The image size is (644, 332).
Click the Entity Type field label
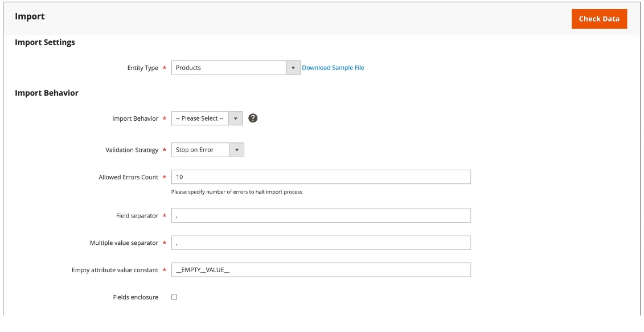142,68
